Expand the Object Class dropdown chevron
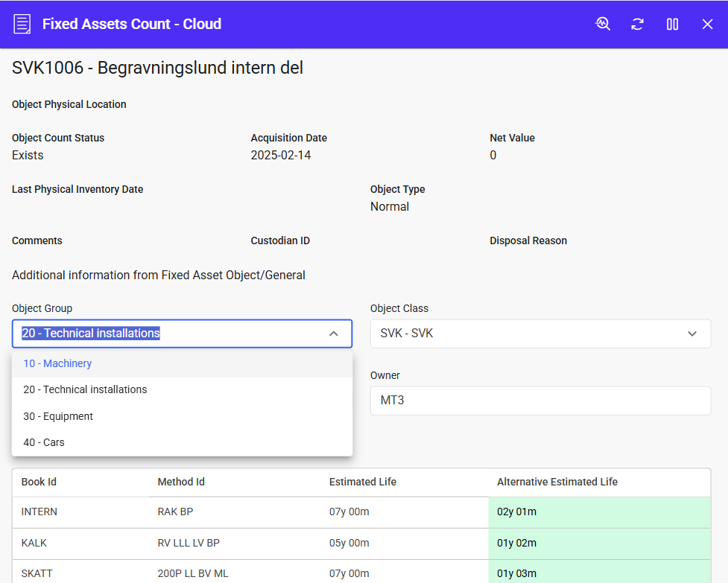Image resolution: width=728 pixels, height=583 pixels. 692,334
